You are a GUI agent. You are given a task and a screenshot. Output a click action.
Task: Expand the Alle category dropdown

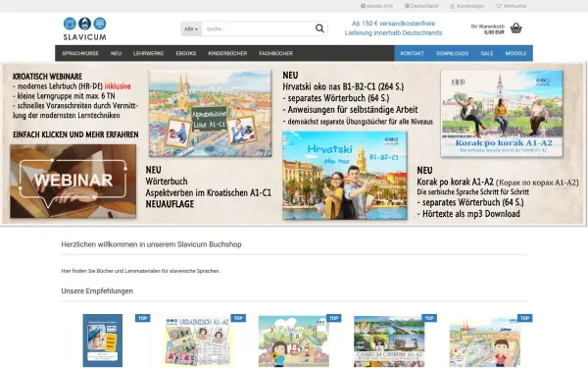(x=191, y=28)
